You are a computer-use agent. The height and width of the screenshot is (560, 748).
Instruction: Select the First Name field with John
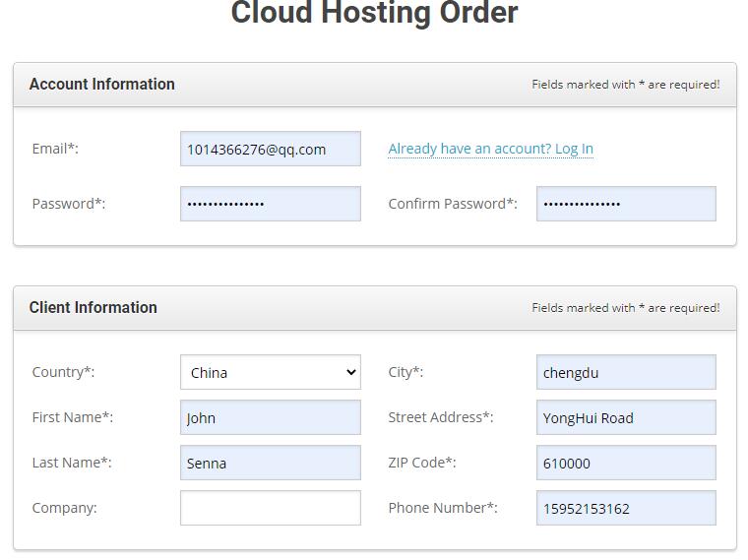pos(271,417)
